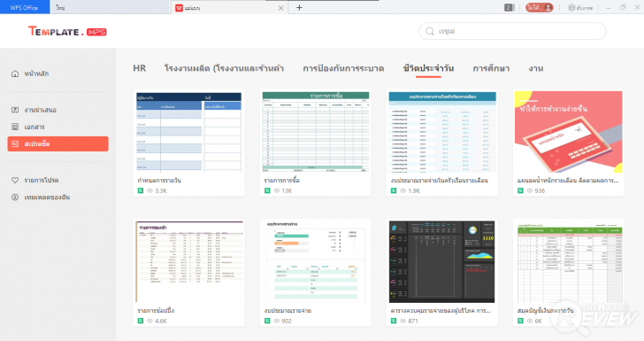Screen dimensions: 644x341
Task: Click the circular icon beside the account badge
Action: coord(571,7)
